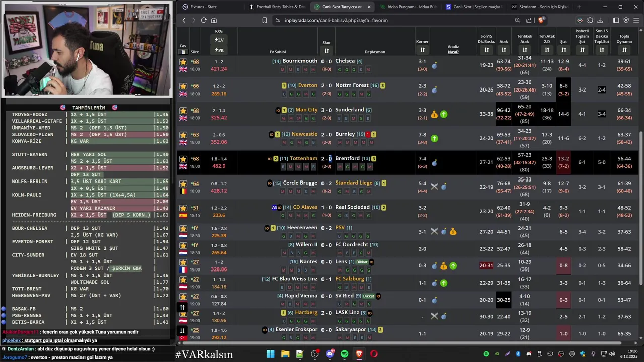644x362 pixels.
Task: Unfavorite Nantes match star
Action: 183,262
